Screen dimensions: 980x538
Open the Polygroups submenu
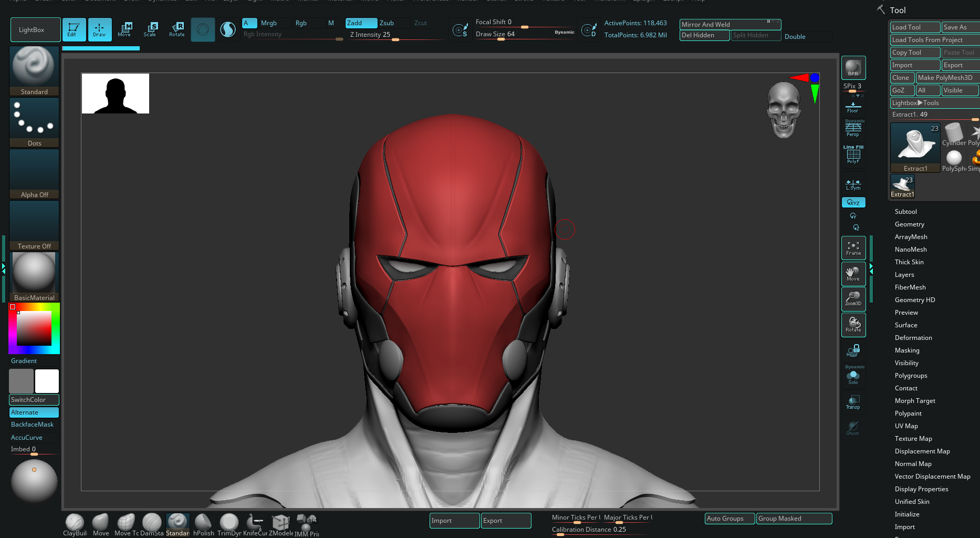tap(911, 376)
